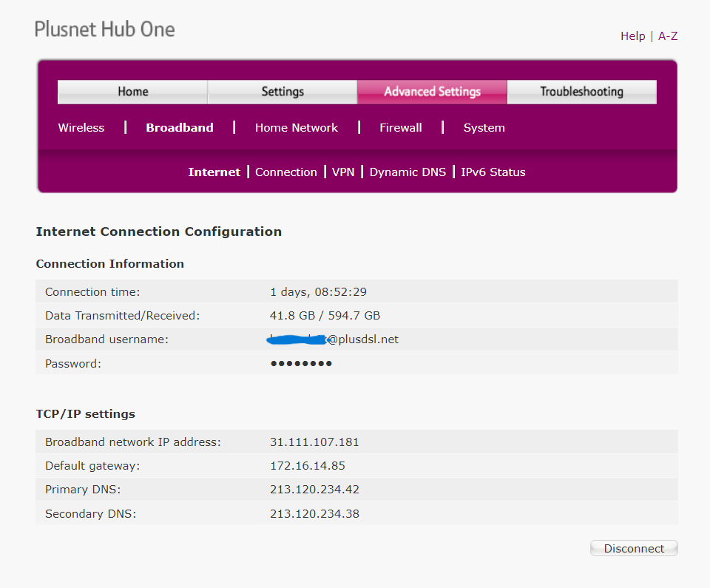Open the Home Network section
The height and width of the screenshot is (588, 710).
pos(297,128)
